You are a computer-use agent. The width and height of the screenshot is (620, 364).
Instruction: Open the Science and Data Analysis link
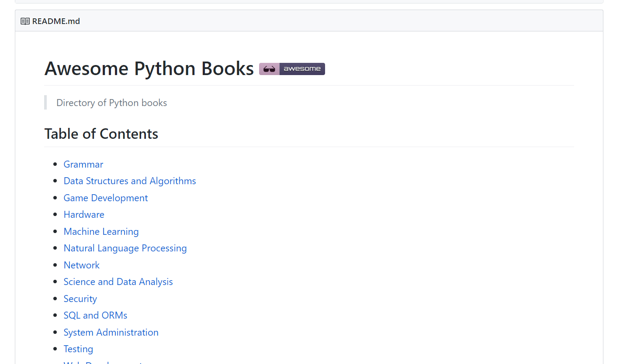click(118, 282)
